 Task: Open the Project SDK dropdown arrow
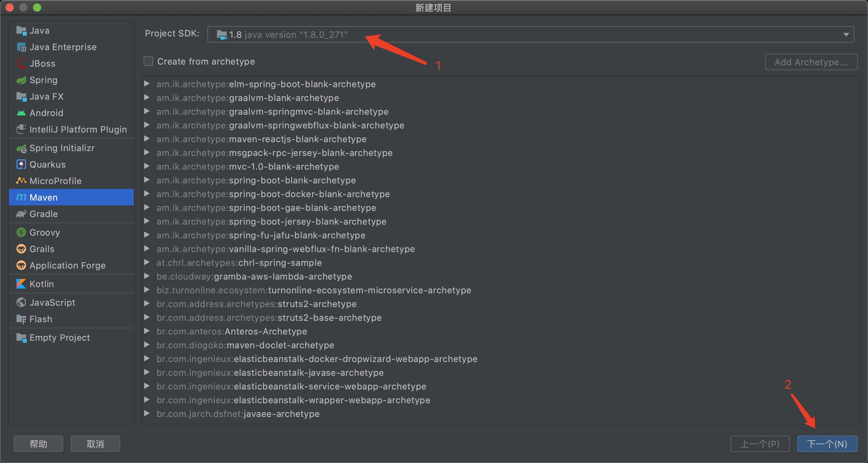pos(846,34)
